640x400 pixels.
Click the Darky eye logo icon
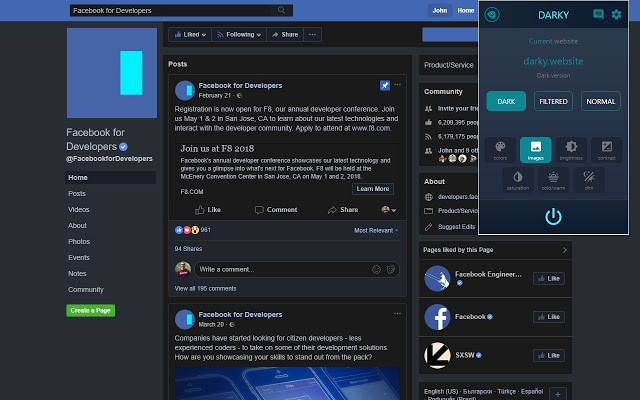[492, 15]
